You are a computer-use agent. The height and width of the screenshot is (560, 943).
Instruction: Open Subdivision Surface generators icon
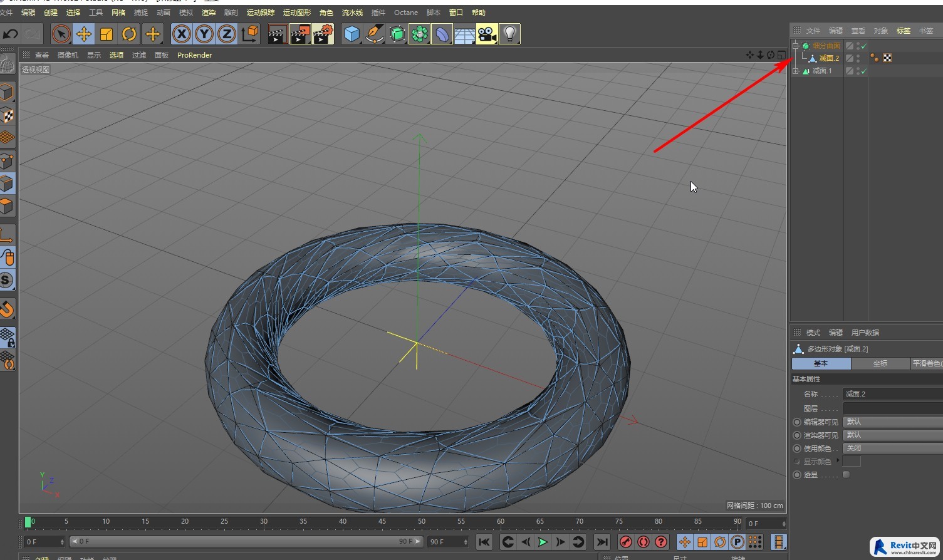(397, 34)
